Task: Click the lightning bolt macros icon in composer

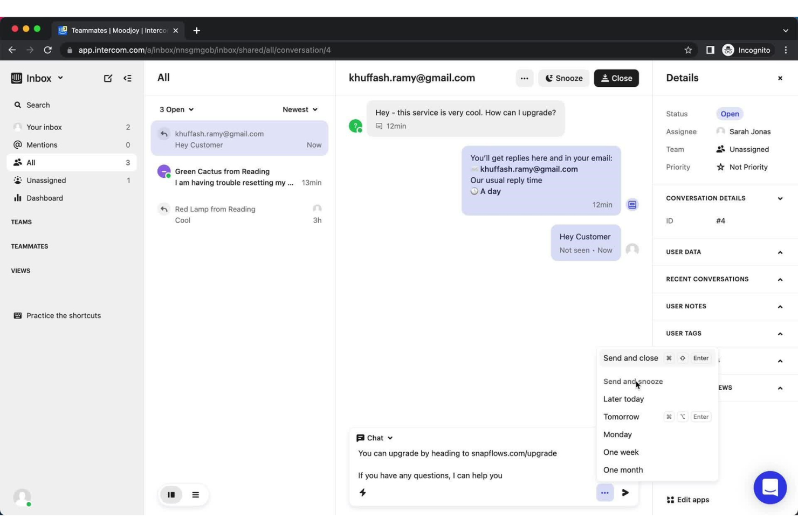Action: pyautogui.click(x=362, y=492)
